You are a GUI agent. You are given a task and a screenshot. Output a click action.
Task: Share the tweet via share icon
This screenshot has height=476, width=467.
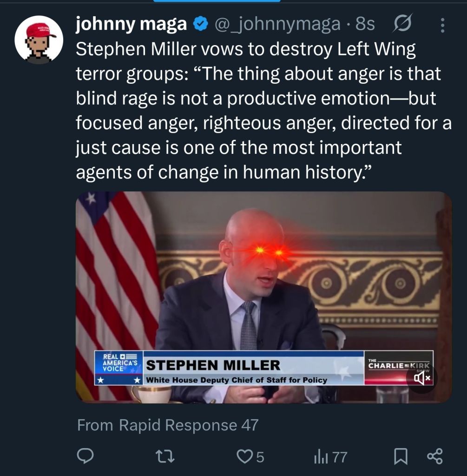tap(435, 456)
